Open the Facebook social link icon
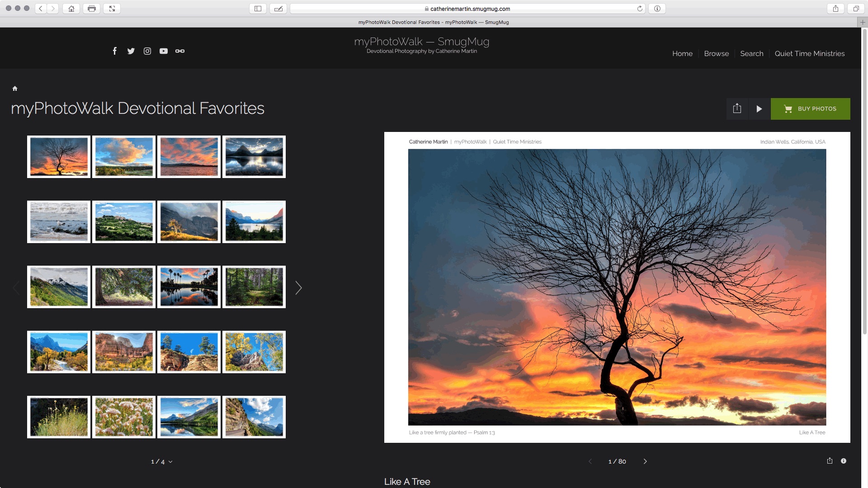868x488 pixels. click(x=115, y=51)
